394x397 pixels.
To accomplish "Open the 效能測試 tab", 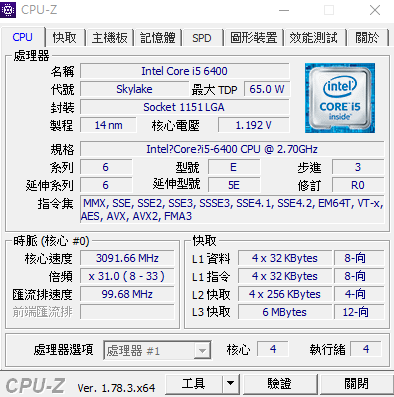I will pos(313,38).
